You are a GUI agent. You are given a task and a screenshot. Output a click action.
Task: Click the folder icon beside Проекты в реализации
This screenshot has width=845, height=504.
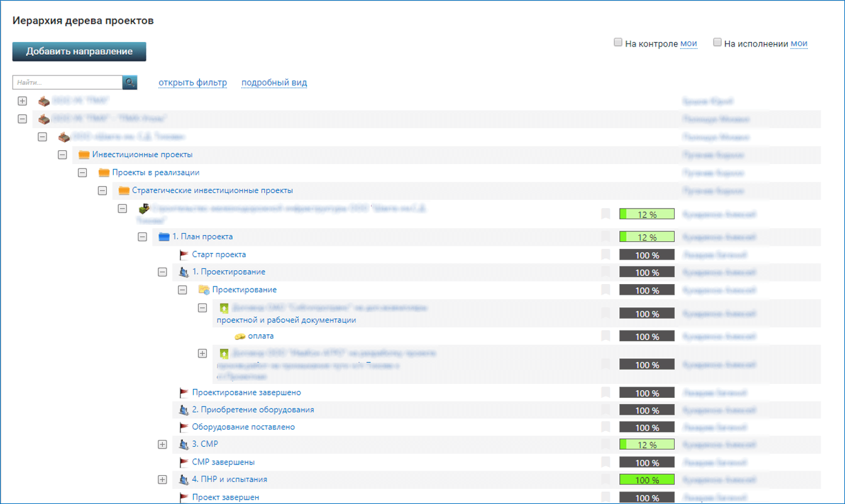[104, 173]
